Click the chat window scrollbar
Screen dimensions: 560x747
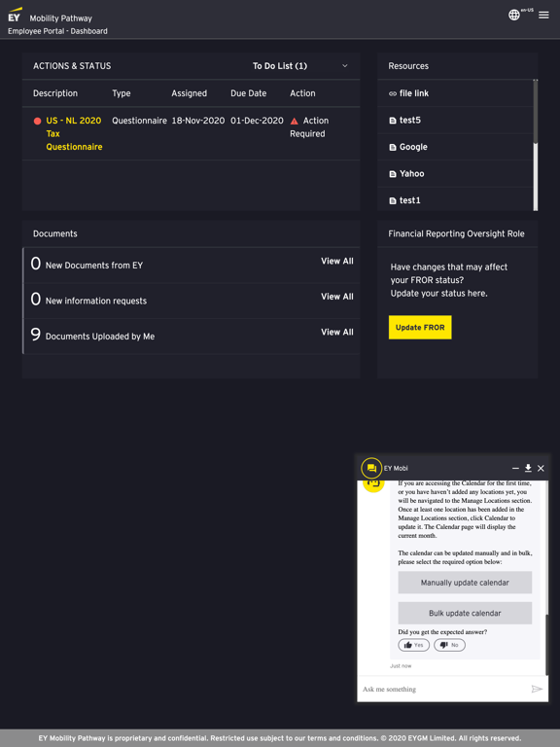[x=546, y=644]
